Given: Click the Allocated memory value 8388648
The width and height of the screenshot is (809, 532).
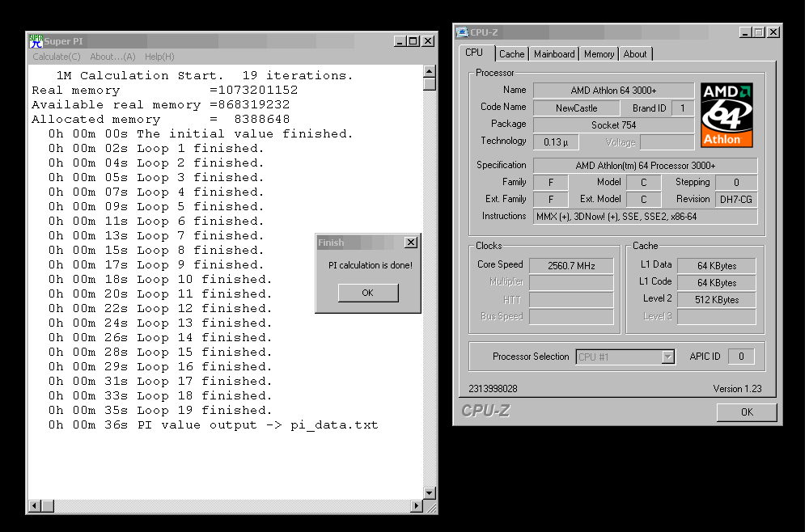Looking at the screenshot, I should 261,120.
